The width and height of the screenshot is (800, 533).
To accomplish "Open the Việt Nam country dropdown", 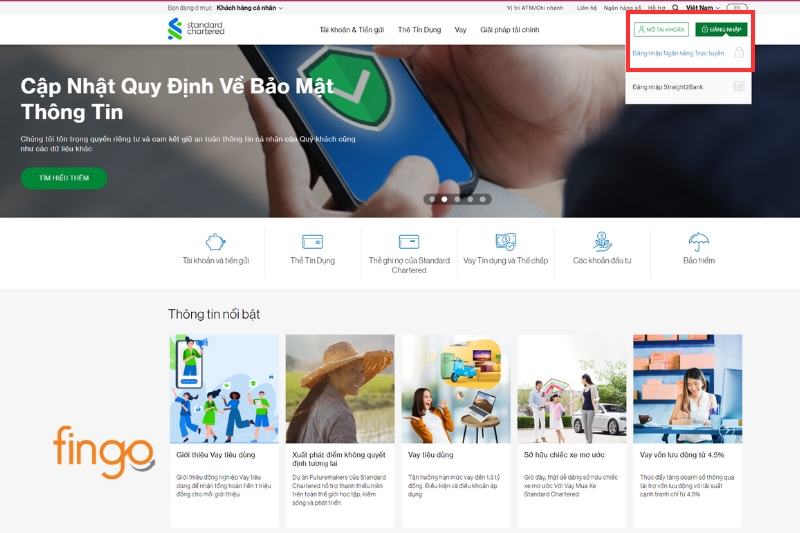I will click(703, 8).
